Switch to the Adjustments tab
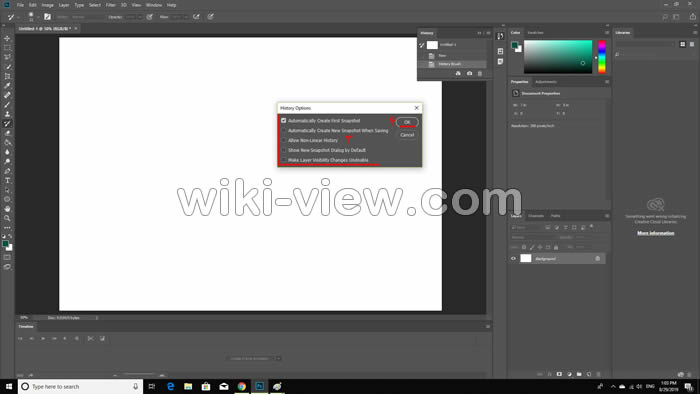700x394 pixels. pos(546,82)
